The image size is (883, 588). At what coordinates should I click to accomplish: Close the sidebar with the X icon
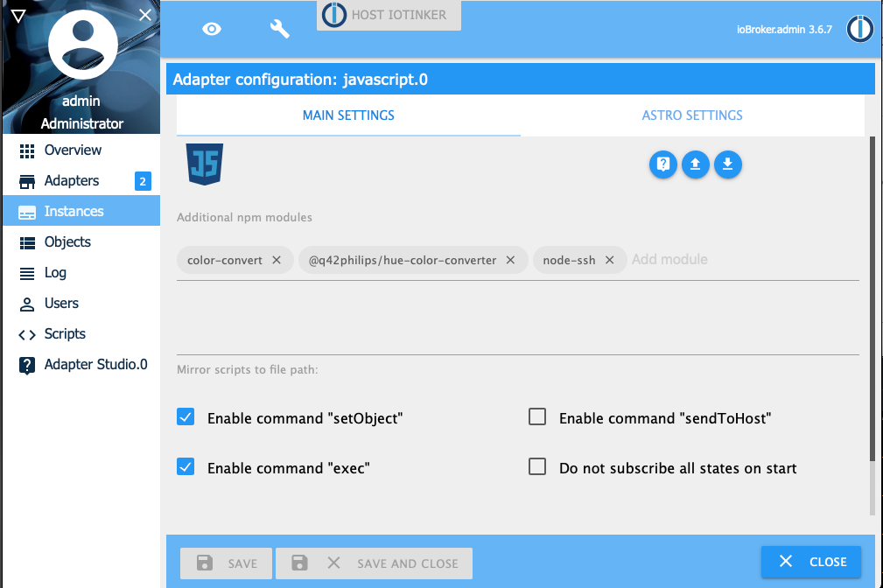pos(145,15)
